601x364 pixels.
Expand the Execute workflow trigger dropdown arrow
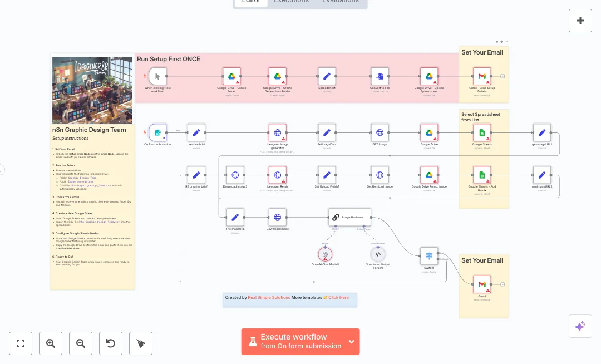pyautogui.click(x=351, y=342)
